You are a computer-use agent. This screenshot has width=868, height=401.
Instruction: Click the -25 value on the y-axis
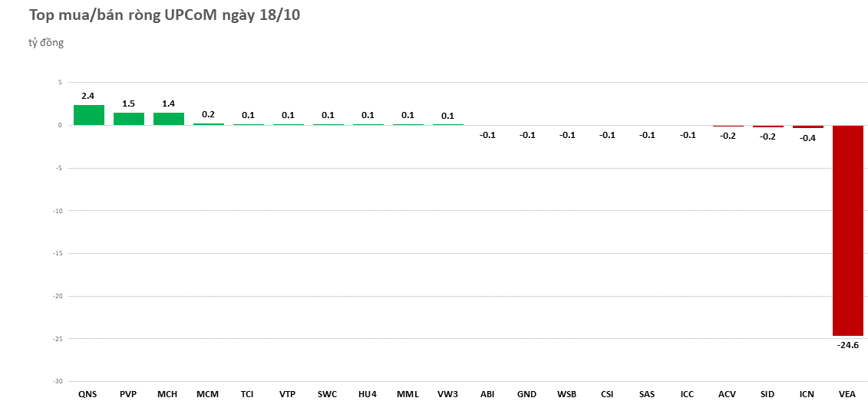[56, 339]
